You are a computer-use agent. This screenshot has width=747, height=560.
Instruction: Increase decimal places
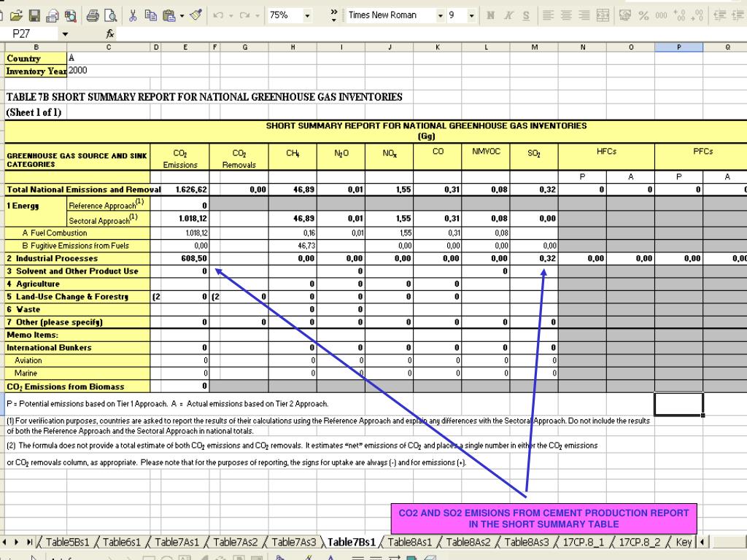coord(680,16)
